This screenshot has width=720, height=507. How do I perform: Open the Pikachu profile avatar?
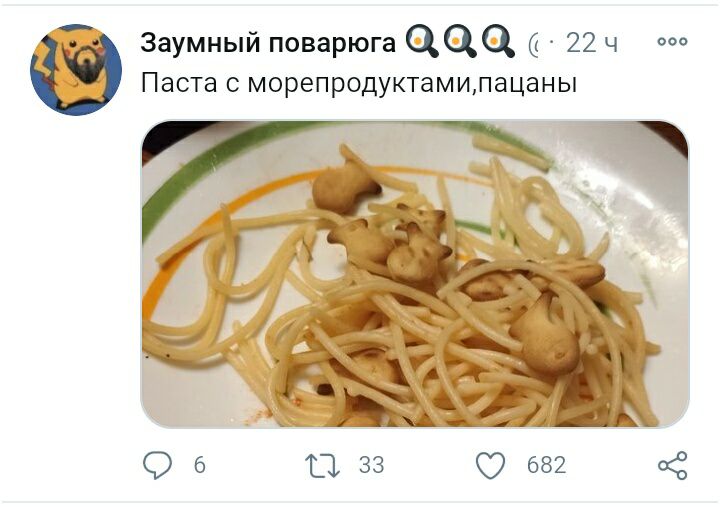[76, 70]
